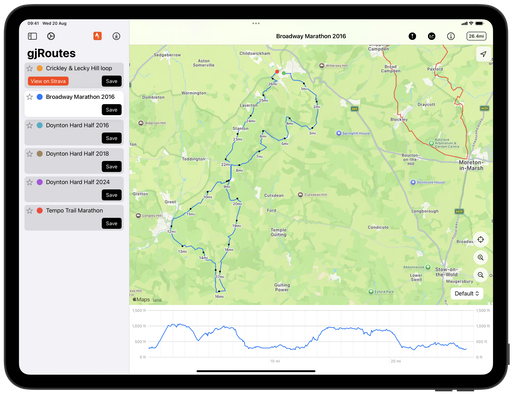This screenshot has height=394, width=512.
Task: Favorite the Crickley & Lecky Hill loop route
Action: 30,68
